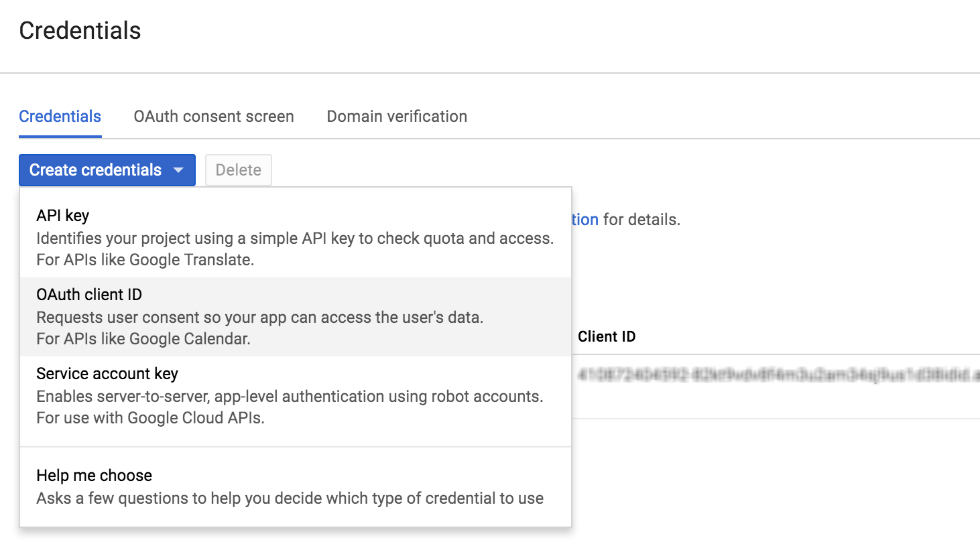Viewport: 980px width, 552px height.
Task: Click the Client ID column header
Action: (x=606, y=337)
